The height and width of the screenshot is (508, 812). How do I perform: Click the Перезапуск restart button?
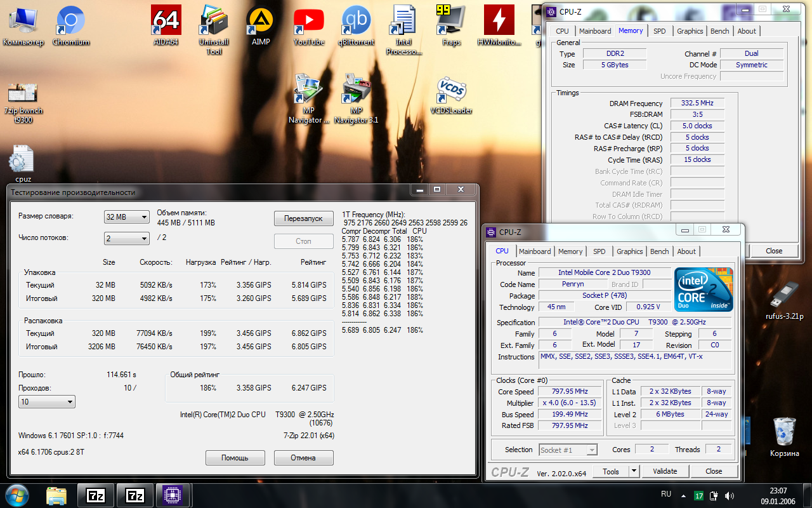[303, 218]
